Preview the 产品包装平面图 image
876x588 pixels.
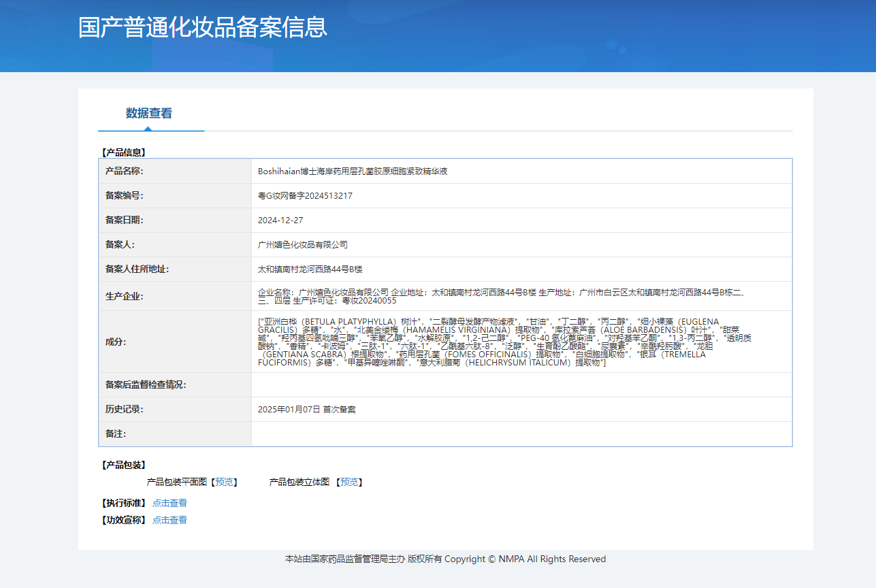coord(225,482)
